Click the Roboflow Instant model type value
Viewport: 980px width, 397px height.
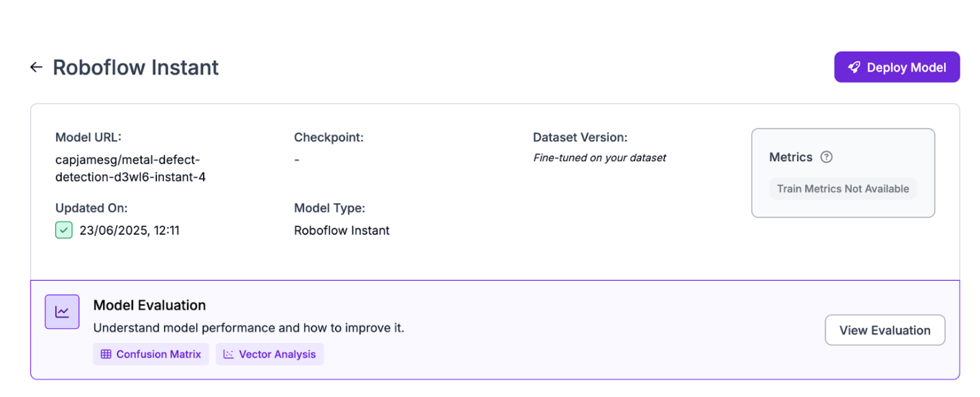tap(342, 231)
